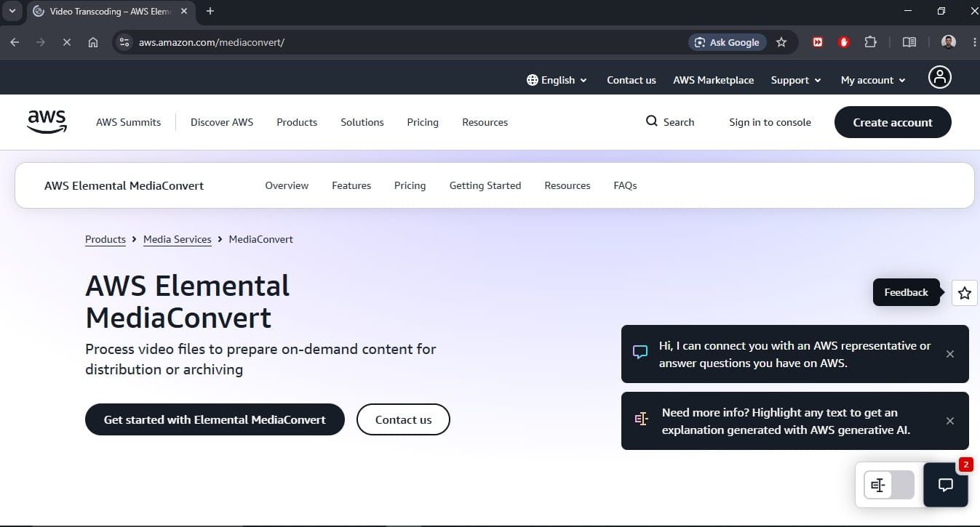Open the main nav Resources menu

485,122
